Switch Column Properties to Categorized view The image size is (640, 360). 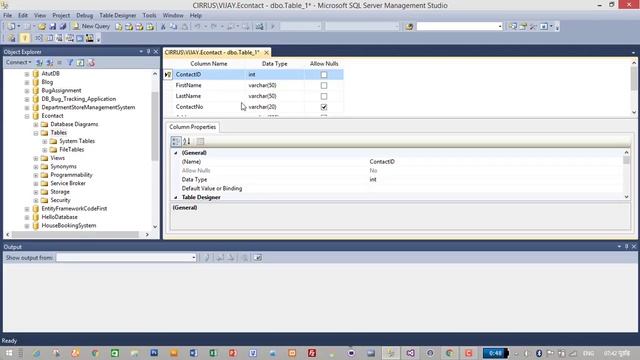tap(176, 141)
